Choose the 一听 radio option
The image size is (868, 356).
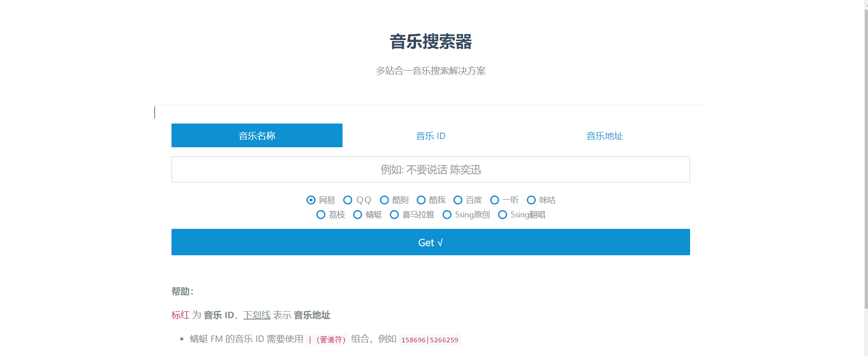[494, 200]
